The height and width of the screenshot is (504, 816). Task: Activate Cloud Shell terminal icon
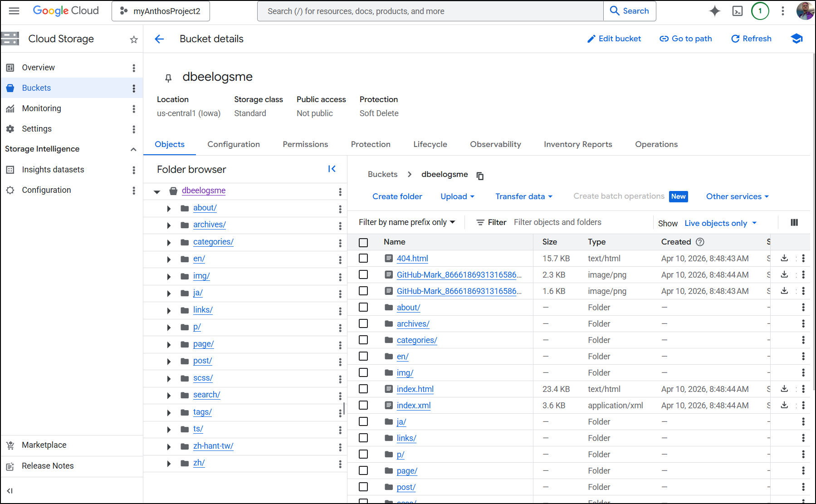coord(738,11)
